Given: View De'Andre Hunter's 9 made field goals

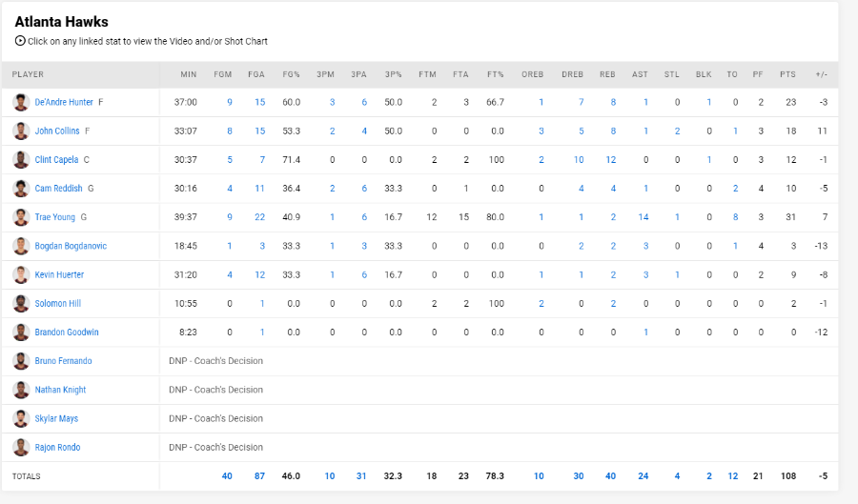Looking at the screenshot, I should point(230,102).
